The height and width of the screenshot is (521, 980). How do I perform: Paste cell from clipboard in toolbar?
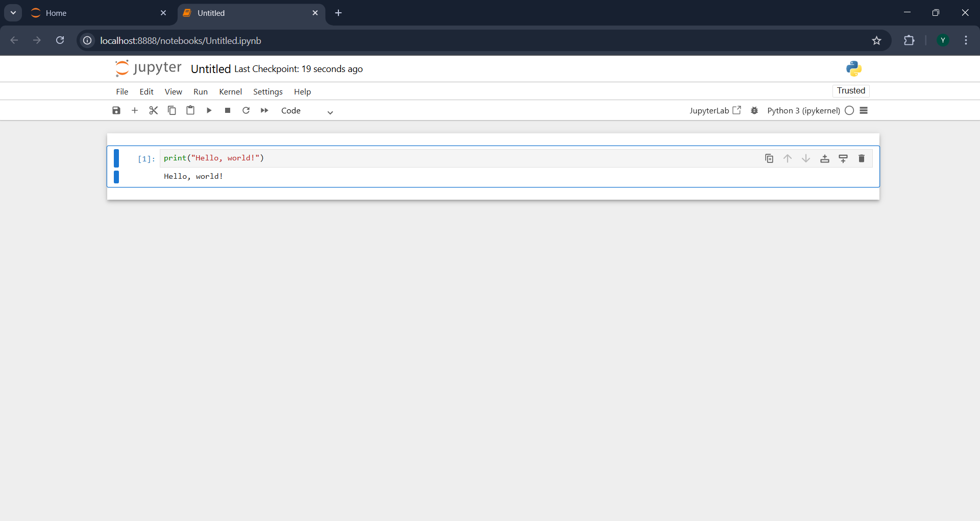pos(190,110)
